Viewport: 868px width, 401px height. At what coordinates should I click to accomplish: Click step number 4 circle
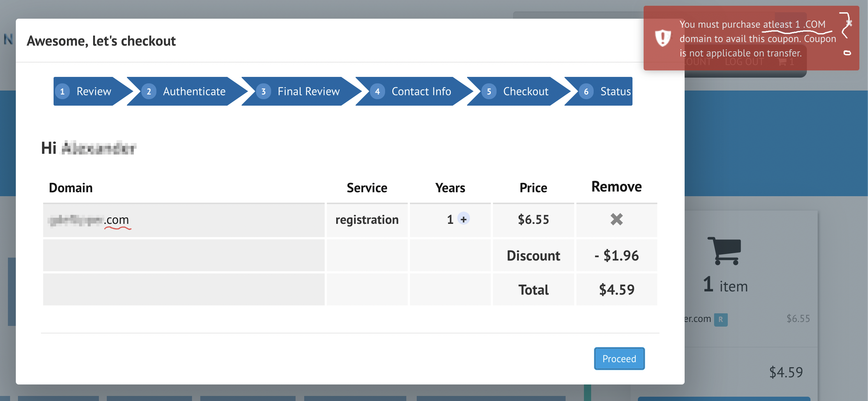[x=377, y=91]
